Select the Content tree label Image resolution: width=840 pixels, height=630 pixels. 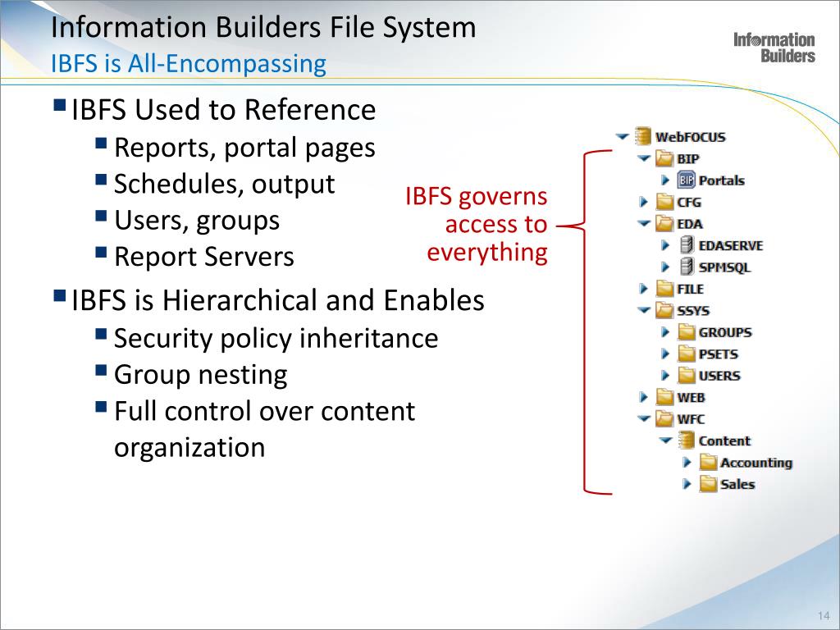725,441
